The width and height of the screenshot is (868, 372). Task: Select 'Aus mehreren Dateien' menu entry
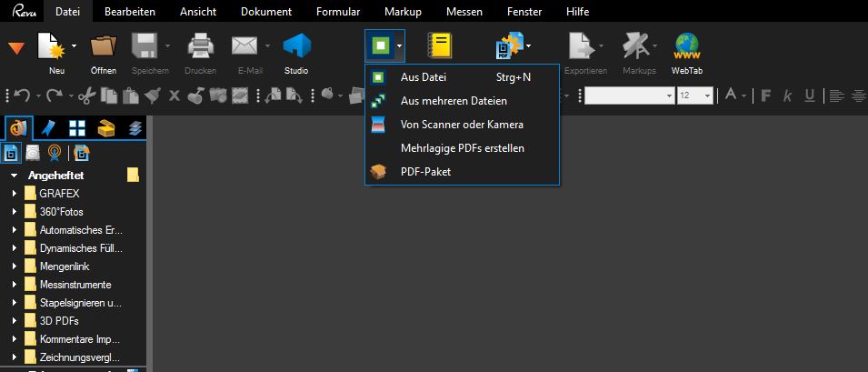(x=454, y=101)
